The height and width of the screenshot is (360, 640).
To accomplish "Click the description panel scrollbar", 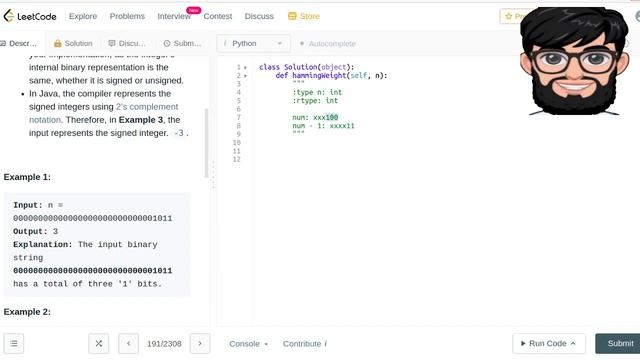I will (x=206, y=143).
